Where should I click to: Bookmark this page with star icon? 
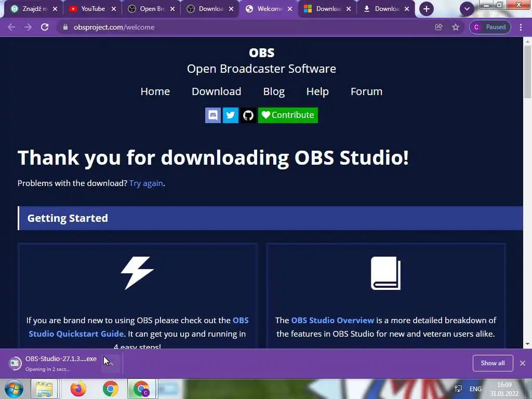[x=455, y=27]
